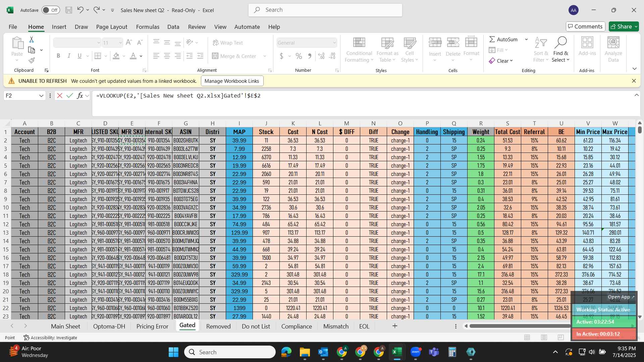Toggle Wrap Text
The width and height of the screenshot is (644, 362).
(x=228, y=43)
